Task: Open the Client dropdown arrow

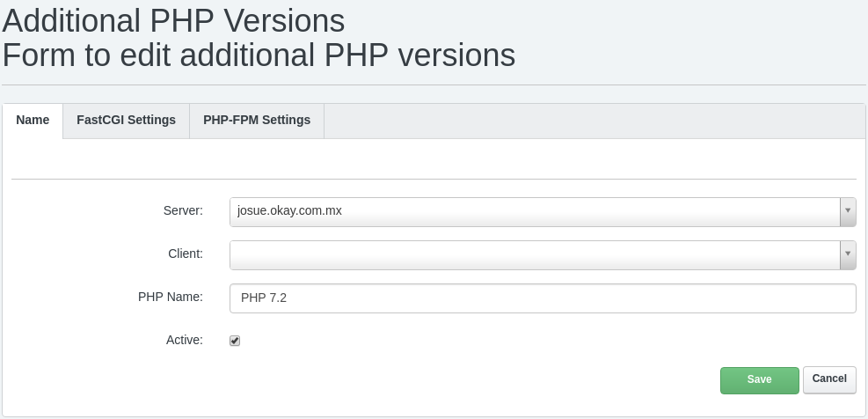Action: pos(848,255)
